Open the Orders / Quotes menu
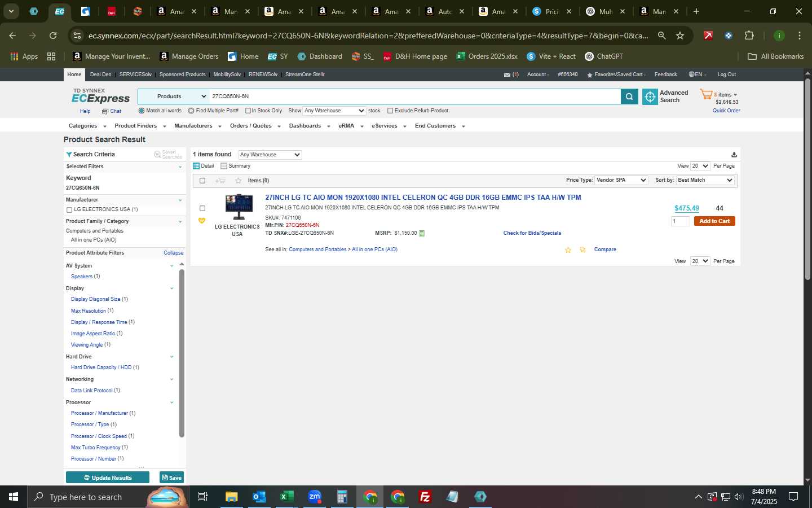 point(255,126)
